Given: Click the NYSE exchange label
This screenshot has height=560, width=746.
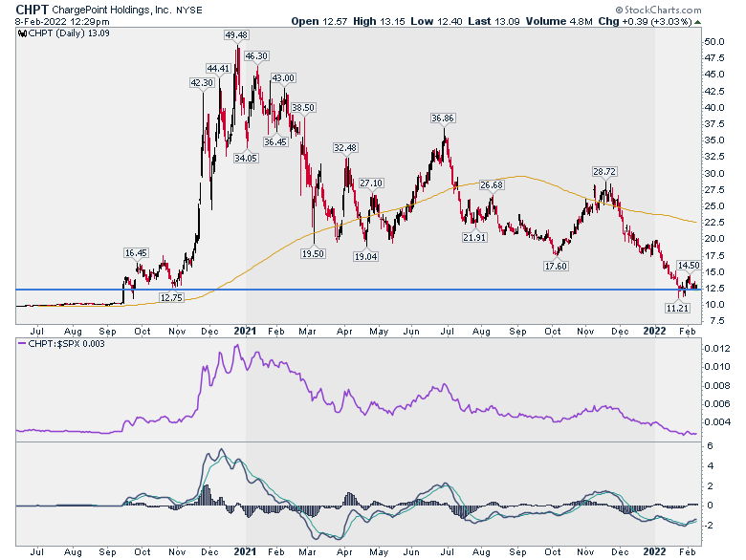Looking at the screenshot, I should tap(188, 11).
